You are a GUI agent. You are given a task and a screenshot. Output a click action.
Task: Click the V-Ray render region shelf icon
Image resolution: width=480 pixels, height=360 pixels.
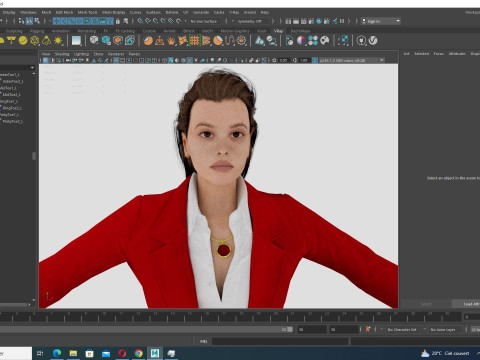[343, 41]
